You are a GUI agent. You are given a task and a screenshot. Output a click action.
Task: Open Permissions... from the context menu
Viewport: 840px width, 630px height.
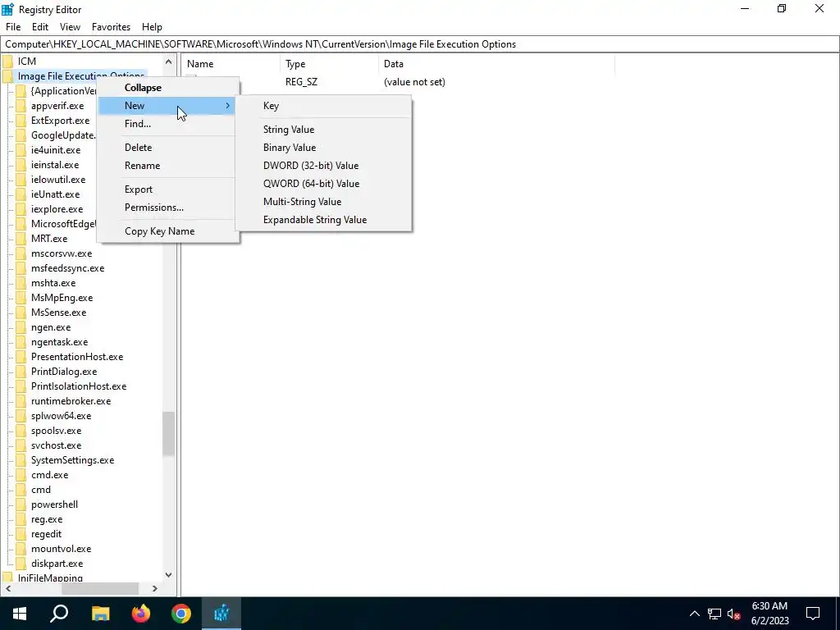pos(167,208)
